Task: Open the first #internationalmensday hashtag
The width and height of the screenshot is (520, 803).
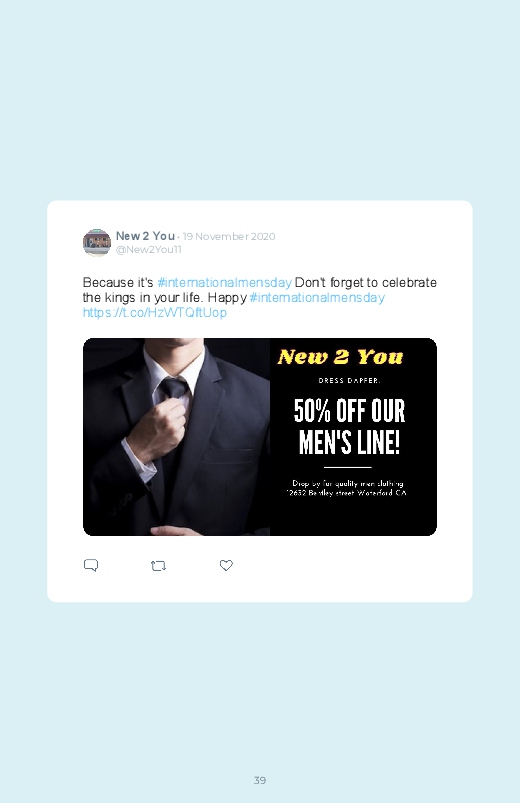Action: point(224,283)
